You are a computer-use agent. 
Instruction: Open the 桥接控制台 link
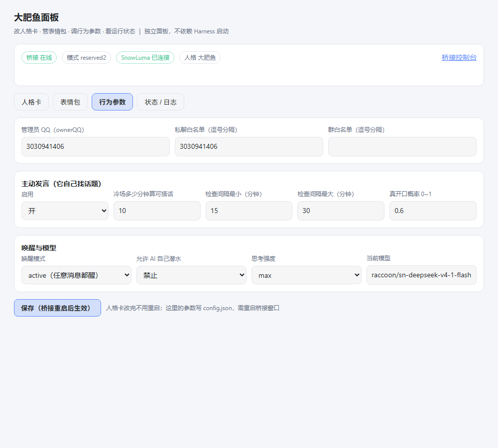(x=459, y=57)
